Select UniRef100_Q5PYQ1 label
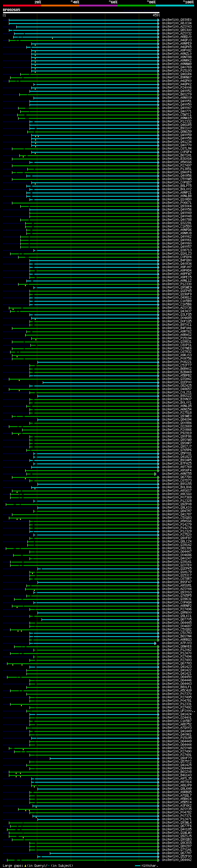This screenshot has width=197, height=868. (176, 454)
